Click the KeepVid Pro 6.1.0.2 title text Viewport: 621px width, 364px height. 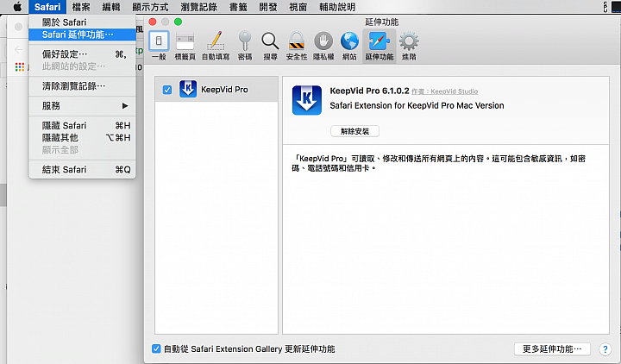click(x=369, y=91)
